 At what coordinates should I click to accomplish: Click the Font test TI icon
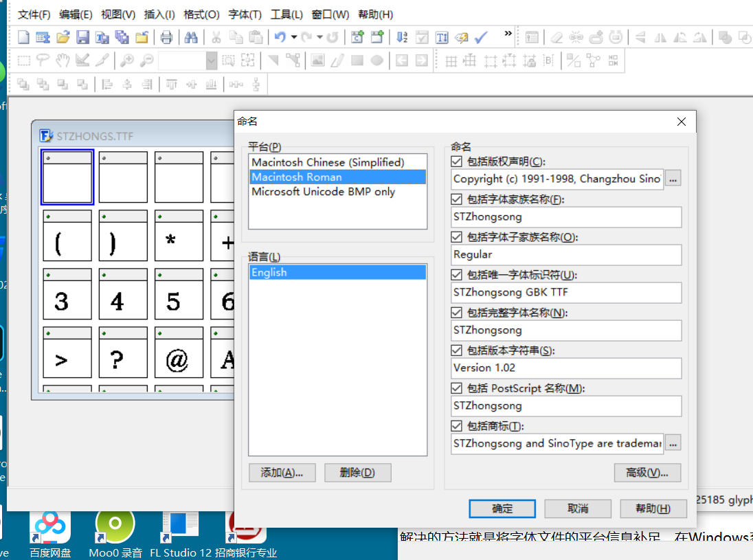click(x=442, y=38)
